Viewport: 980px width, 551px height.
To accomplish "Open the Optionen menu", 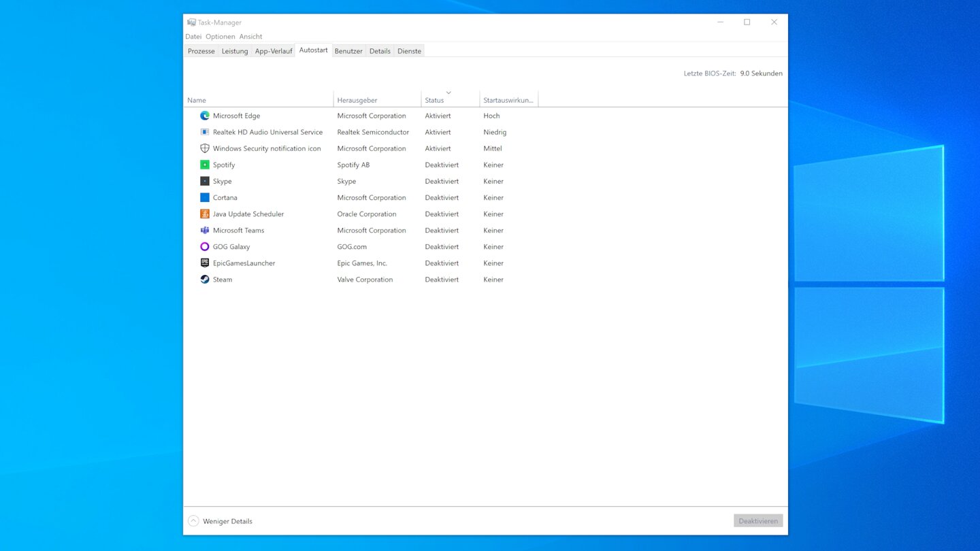I will click(x=220, y=37).
